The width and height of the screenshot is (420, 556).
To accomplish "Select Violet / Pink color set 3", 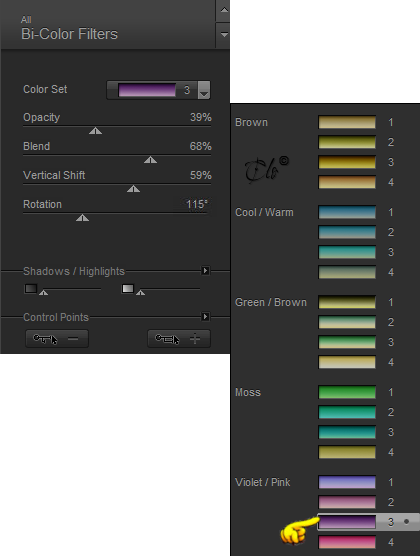I will 368,522.
